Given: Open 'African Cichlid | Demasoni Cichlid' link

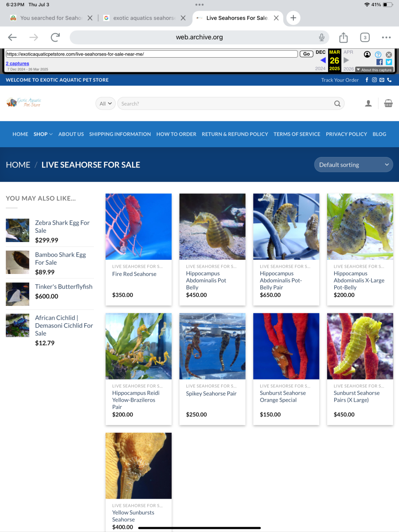Looking at the screenshot, I should [64, 325].
